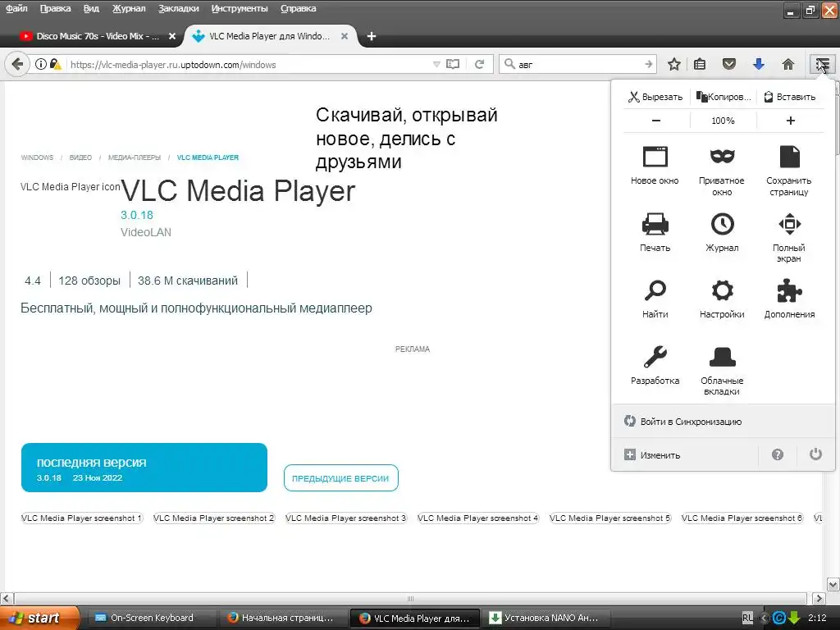Zoom out with the minus button
This screenshot has height=630, width=840.
(655, 121)
